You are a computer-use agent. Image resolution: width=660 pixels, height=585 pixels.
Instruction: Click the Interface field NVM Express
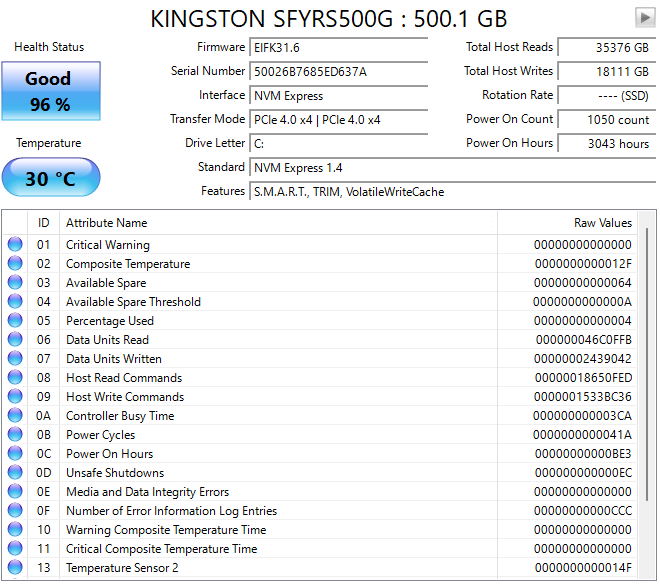click(x=339, y=96)
